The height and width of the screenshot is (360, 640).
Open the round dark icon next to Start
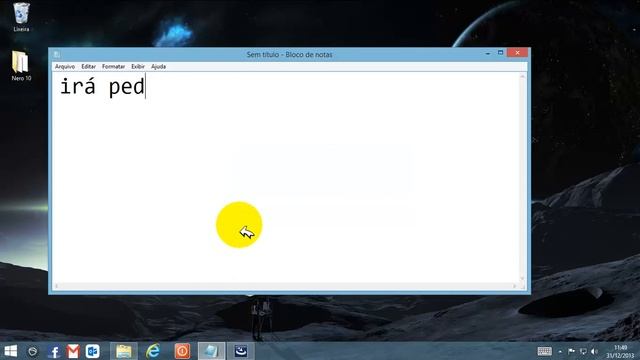32,351
